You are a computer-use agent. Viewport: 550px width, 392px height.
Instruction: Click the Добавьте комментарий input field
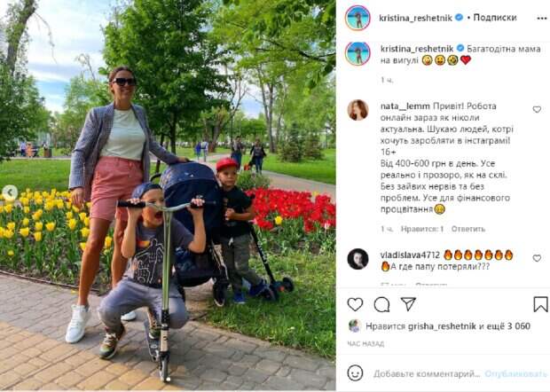[x=427, y=373]
